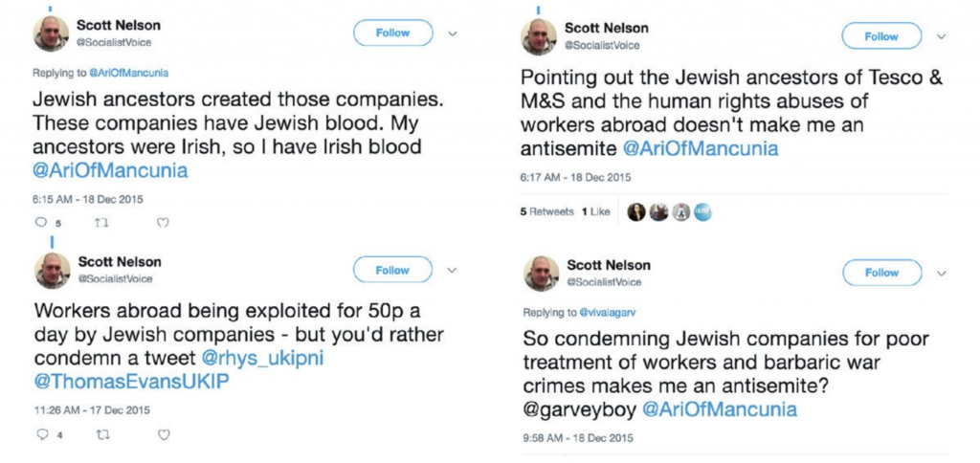Click reply icon on the 11:26 AM tweet
980x463 pixels.
click(41, 435)
